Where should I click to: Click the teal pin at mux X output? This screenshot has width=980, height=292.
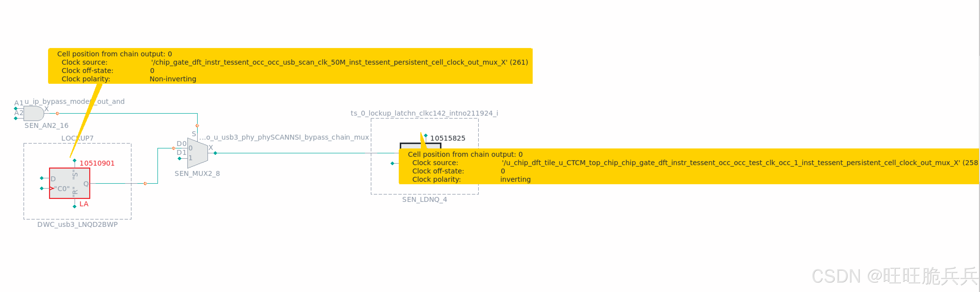coord(215,153)
